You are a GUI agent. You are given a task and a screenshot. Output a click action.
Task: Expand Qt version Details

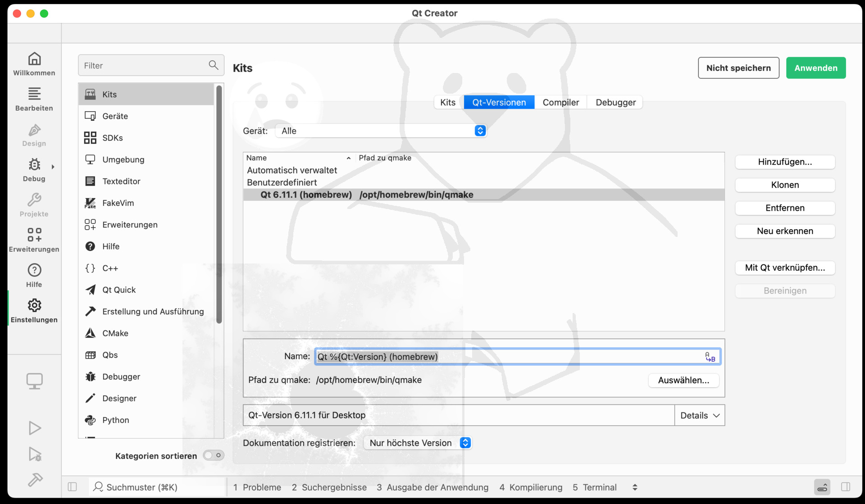coord(699,415)
